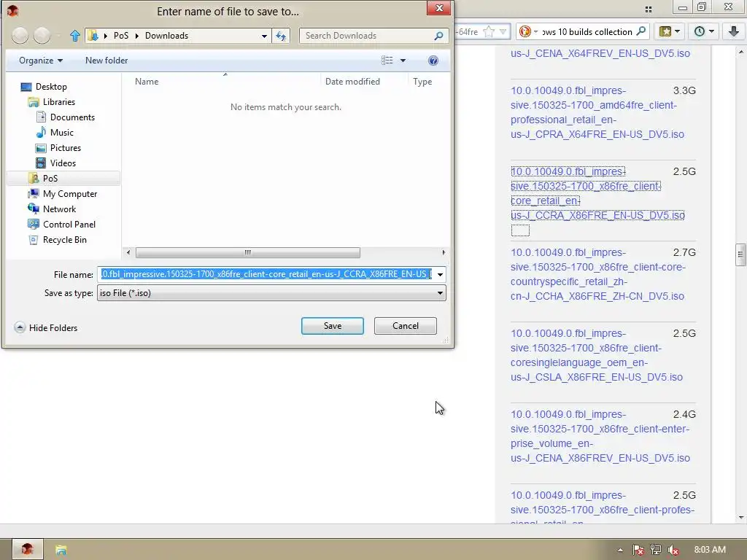Select PoS user folder in tree
747x560 pixels.
[43, 178]
